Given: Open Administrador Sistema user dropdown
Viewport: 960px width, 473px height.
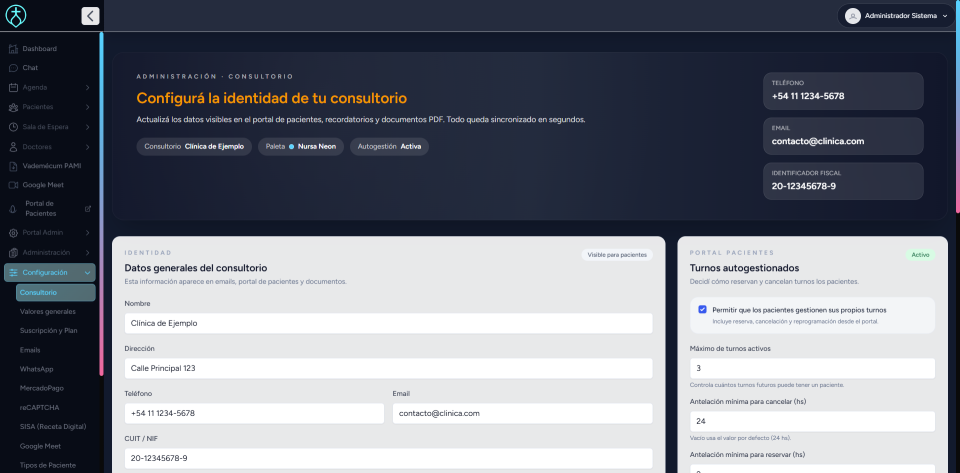Looking at the screenshot, I should (x=946, y=16).
